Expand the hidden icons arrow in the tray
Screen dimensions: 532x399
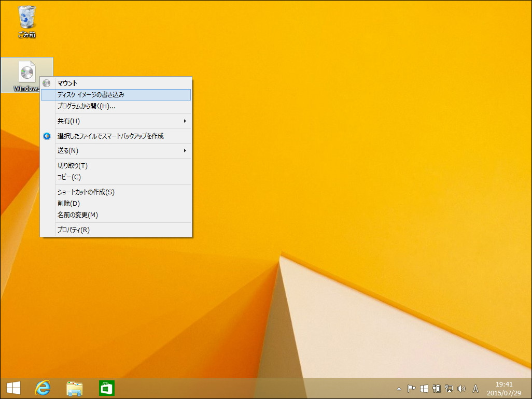click(398, 389)
